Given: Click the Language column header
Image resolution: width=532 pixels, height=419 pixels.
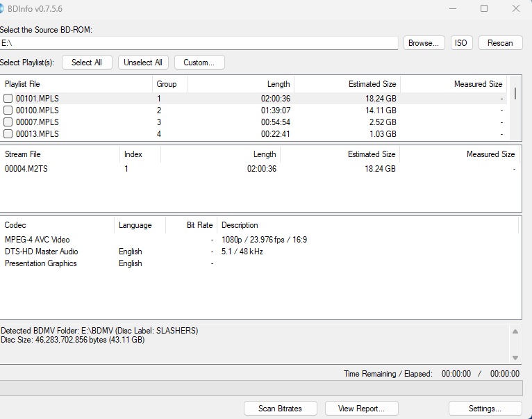Looking at the screenshot, I should click(x=140, y=225).
